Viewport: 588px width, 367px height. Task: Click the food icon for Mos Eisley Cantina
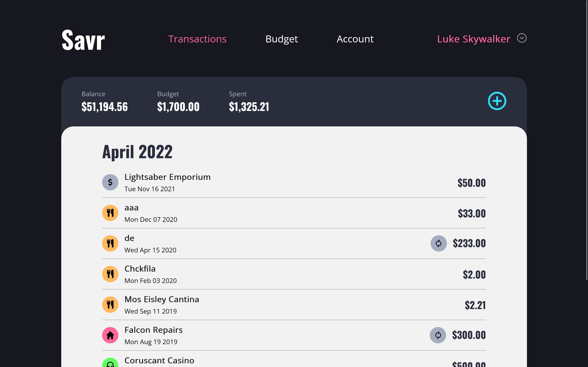[x=110, y=305]
